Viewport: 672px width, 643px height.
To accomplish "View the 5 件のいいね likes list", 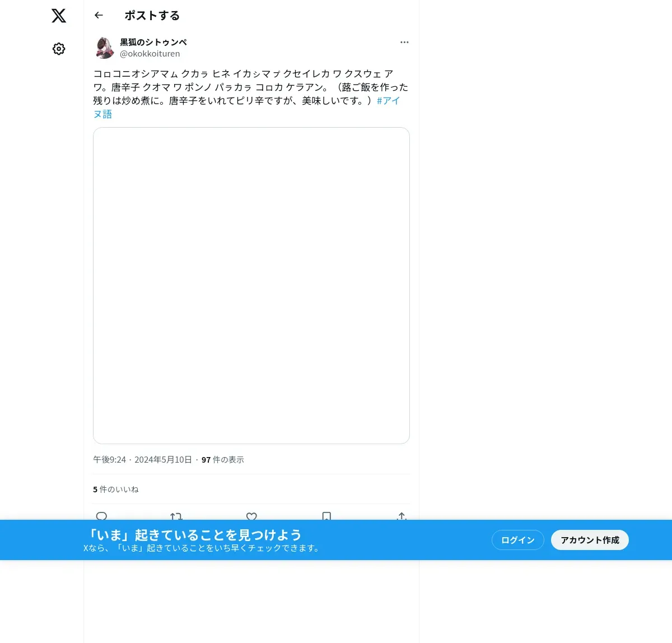I will (116, 490).
